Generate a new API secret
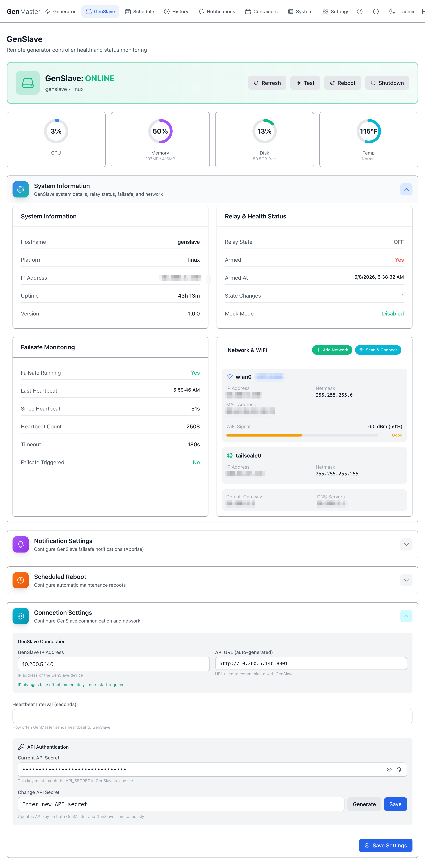Viewport: 425px width, 868px height. pyautogui.click(x=364, y=804)
